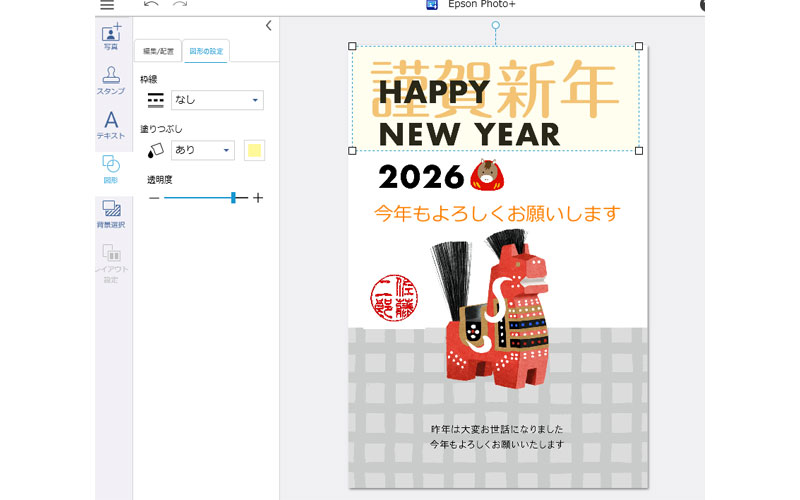This screenshot has width=800, height=500.
Task: Undo the last action
Action: pos(151,4)
